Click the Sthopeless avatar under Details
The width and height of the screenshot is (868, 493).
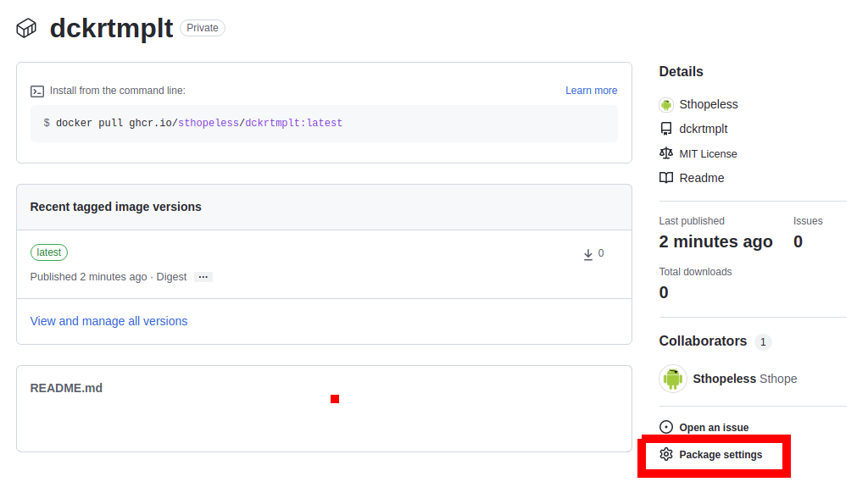(x=665, y=105)
